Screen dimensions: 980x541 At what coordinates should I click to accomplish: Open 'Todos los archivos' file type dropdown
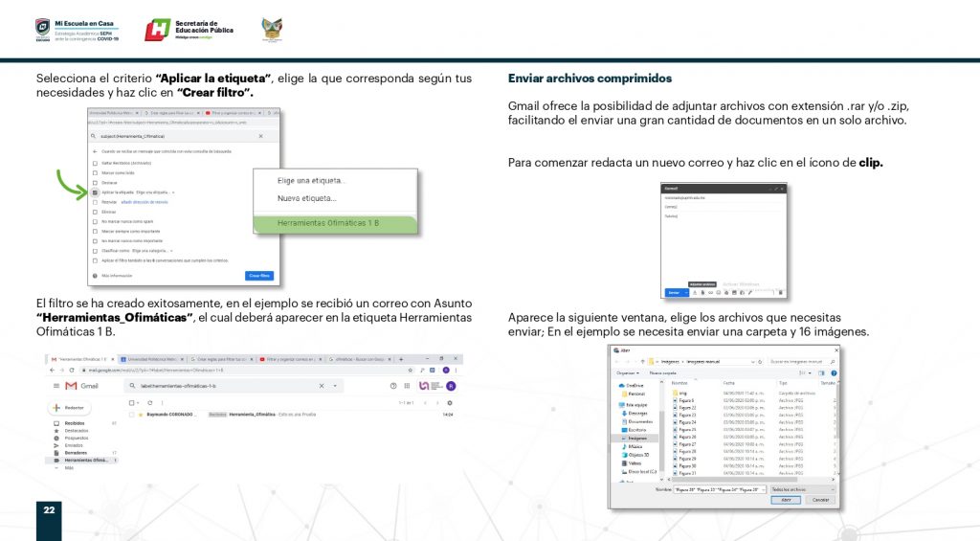803,489
